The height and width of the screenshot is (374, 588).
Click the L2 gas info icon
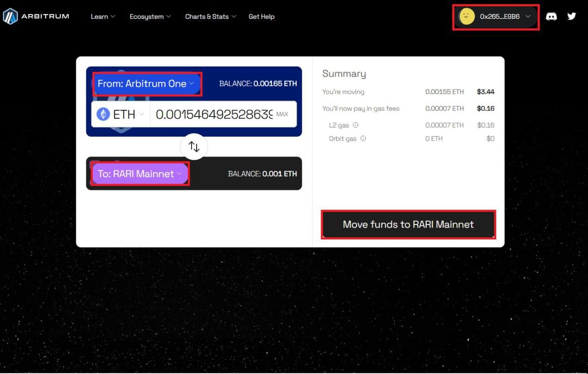(356, 125)
